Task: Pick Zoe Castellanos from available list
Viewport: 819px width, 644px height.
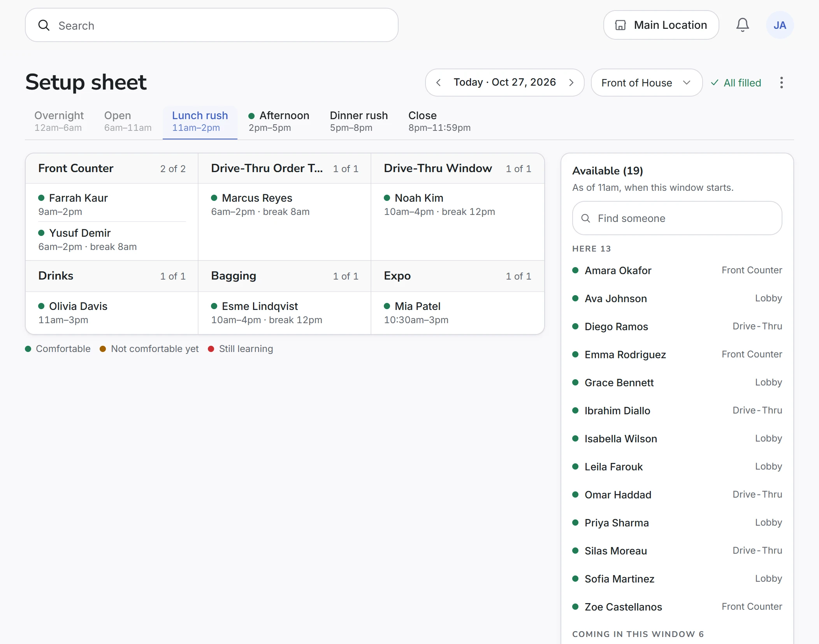Action: click(x=677, y=607)
